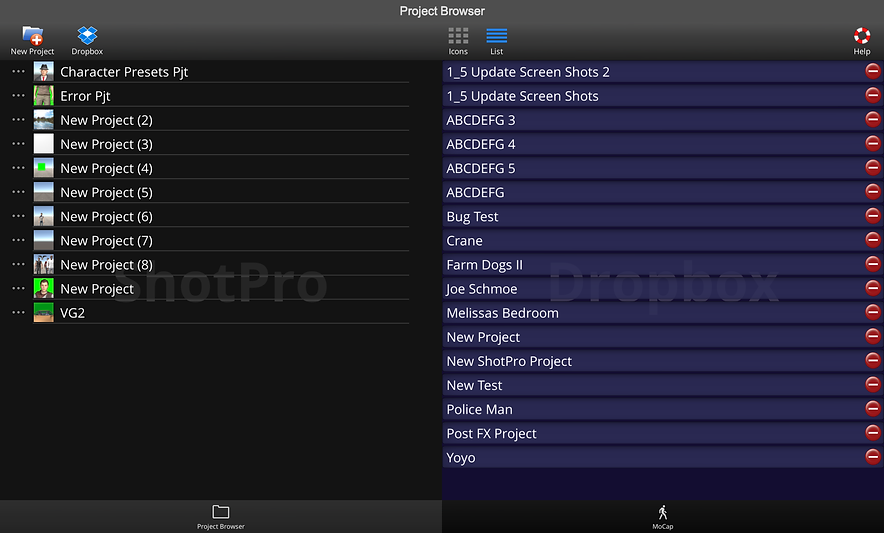Click Character Presets Pjt thumbnail

click(43, 72)
